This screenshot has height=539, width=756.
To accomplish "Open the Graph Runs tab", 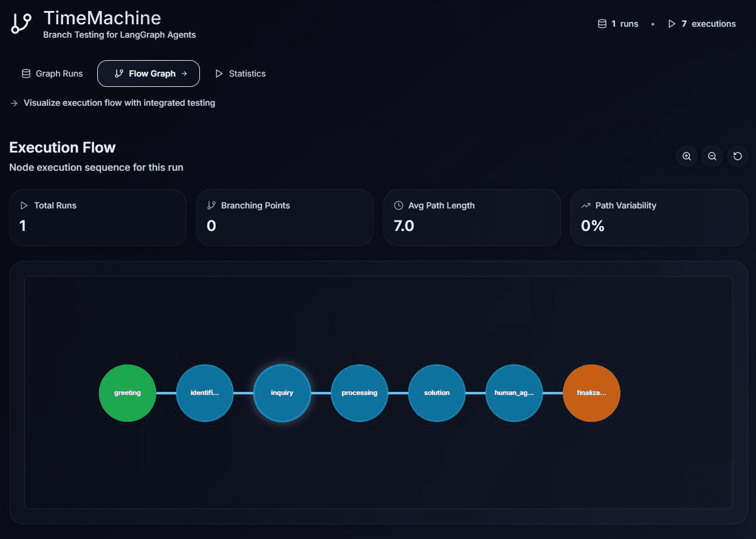I will coord(52,74).
